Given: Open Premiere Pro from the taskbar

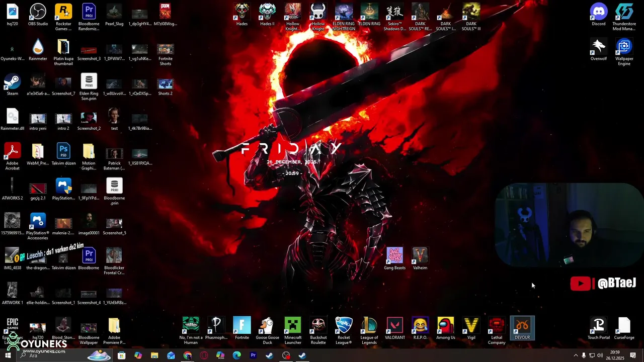Looking at the screenshot, I should [x=253, y=355].
